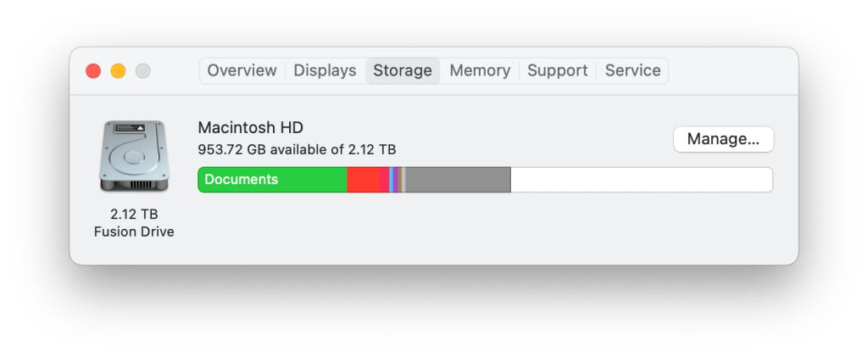Close the About This Mac window

click(x=93, y=71)
